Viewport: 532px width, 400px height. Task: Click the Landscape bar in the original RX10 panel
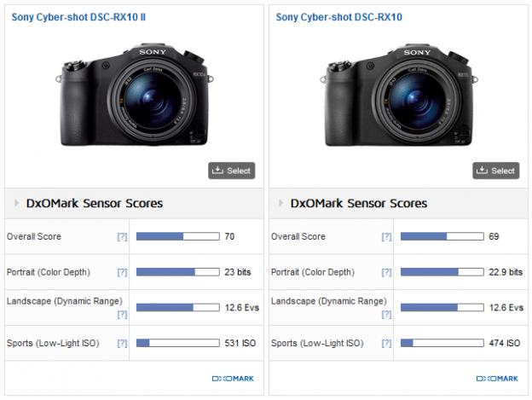click(442, 307)
